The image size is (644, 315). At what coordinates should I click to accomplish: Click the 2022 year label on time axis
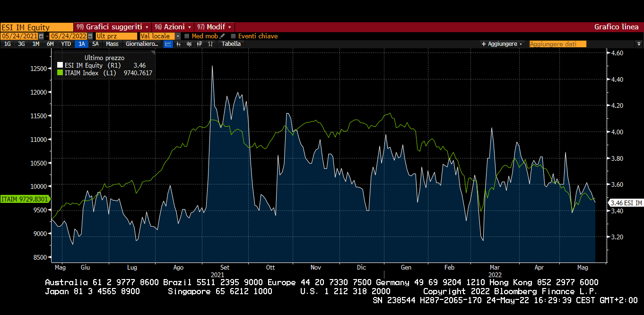[x=495, y=274]
